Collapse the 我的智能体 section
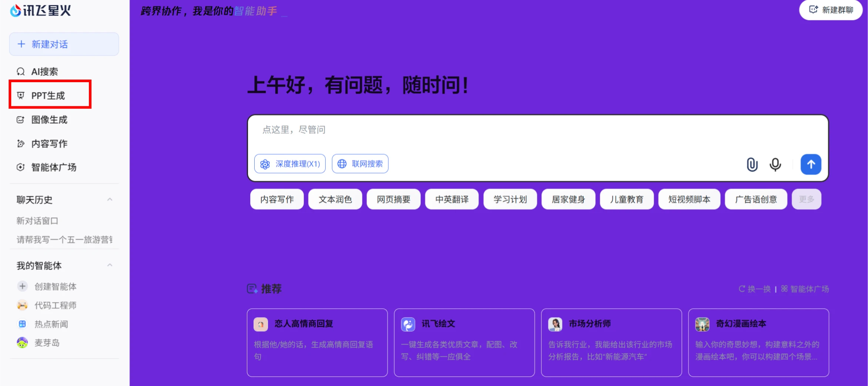The width and height of the screenshot is (868, 386). pyautogui.click(x=109, y=265)
